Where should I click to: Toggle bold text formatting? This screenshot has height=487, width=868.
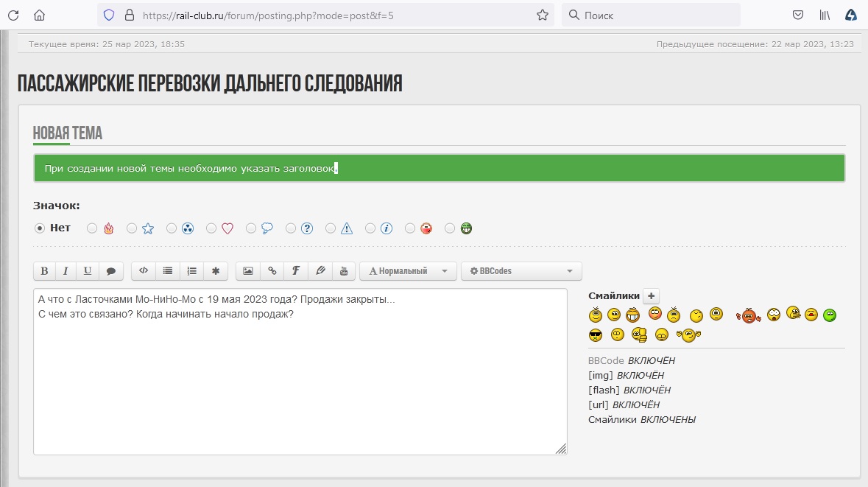(44, 271)
